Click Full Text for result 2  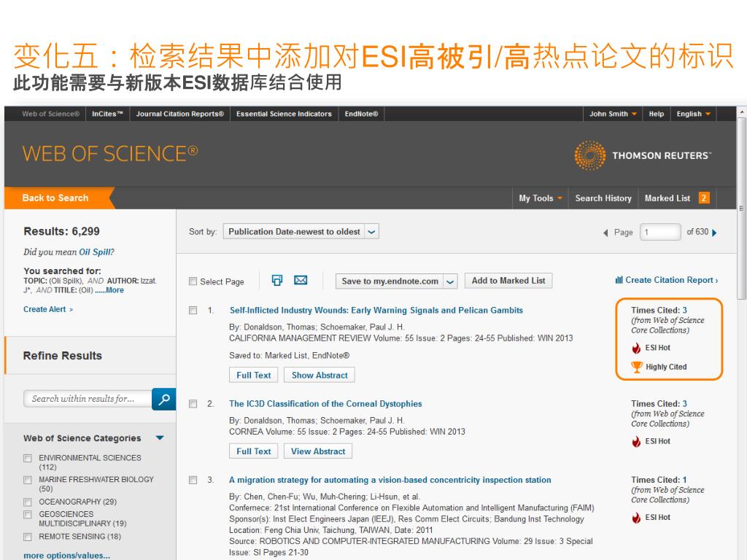pyautogui.click(x=253, y=451)
